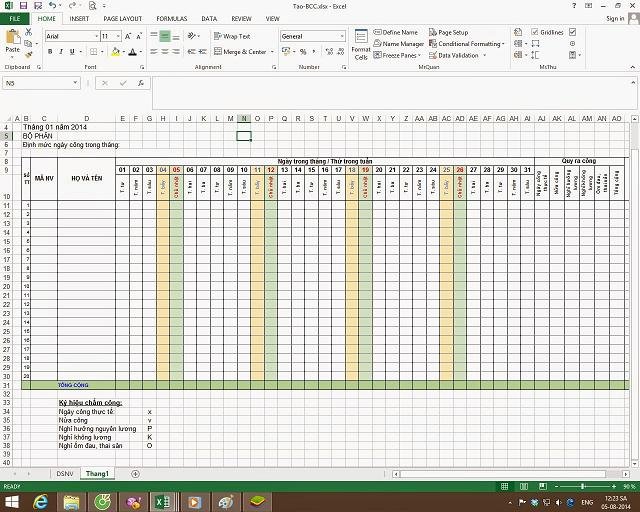Toggle the checkbox right of Gridlines

(573, 32)
